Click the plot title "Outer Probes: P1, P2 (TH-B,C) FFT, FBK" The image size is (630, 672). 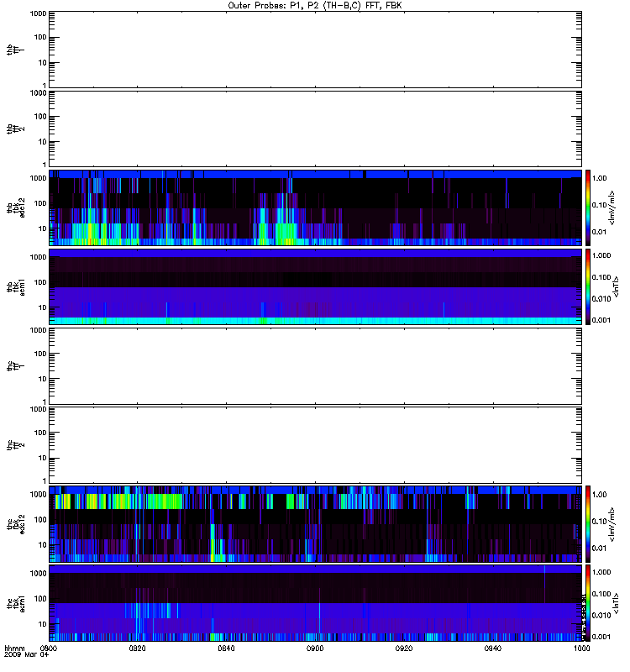point(315,6)
